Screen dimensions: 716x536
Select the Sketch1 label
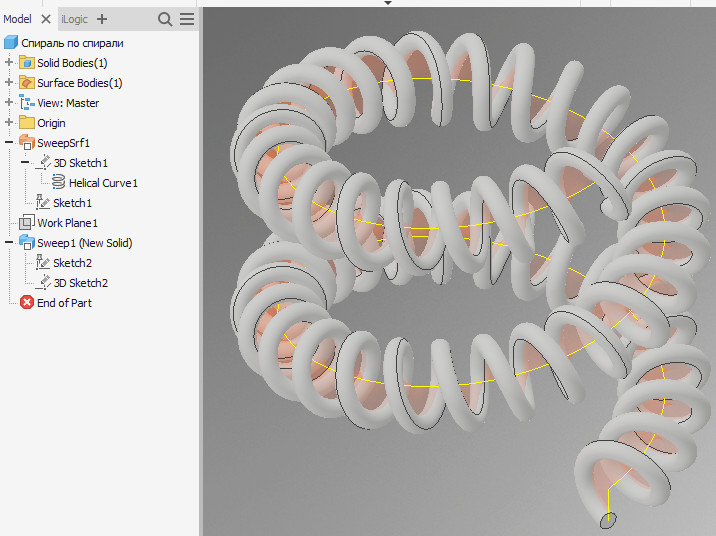[x=72, y=203]
